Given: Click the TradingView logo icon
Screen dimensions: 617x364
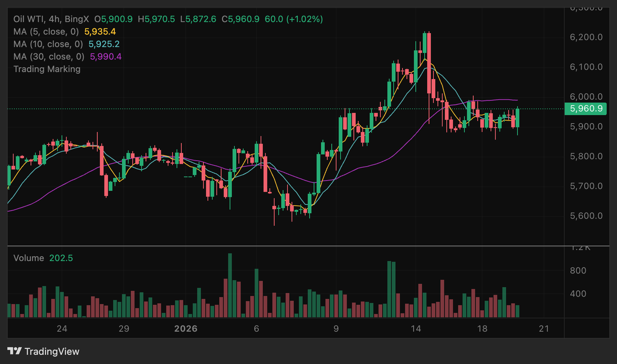Looking at the screenshot, I should point(14,351).
